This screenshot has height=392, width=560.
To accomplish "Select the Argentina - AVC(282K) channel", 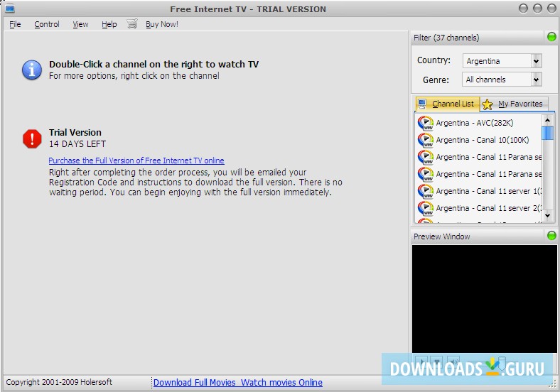I will coord(478,123).
